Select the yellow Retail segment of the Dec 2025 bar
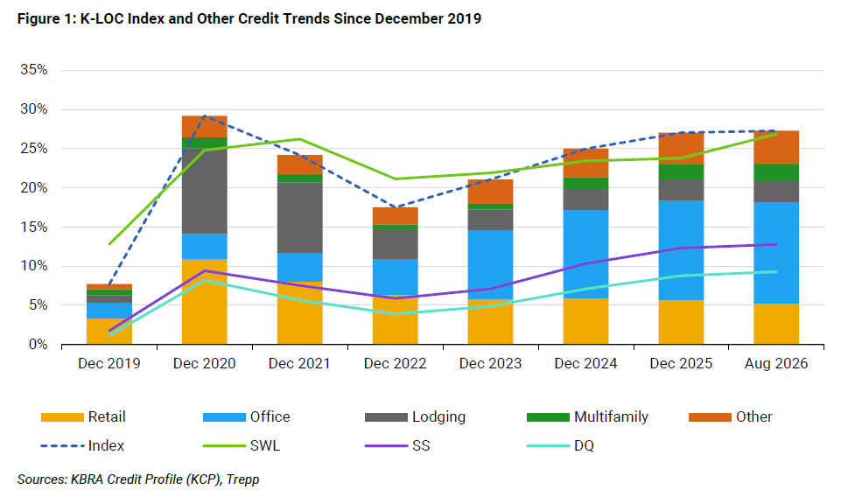Screen dimensions: 862x504 pyautogui.click(x=681, y=323)
